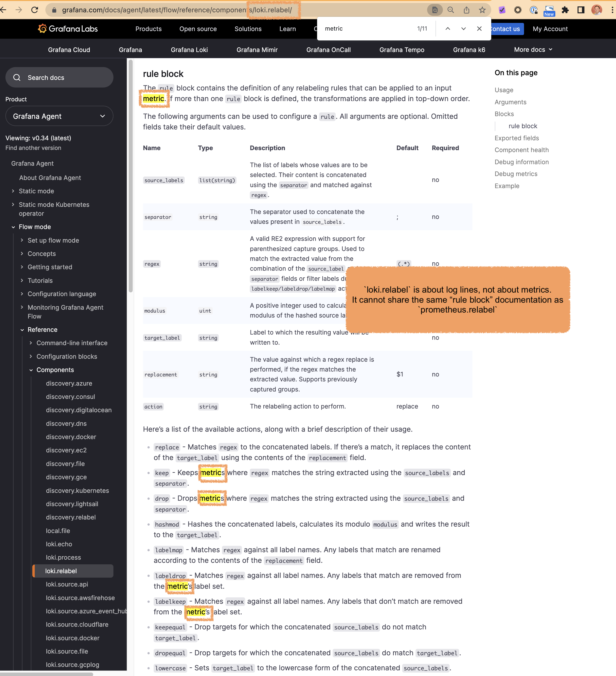Click the Grafana Labs logo
The height and width of the screenshot is (676, 616).
coord(67,29)
